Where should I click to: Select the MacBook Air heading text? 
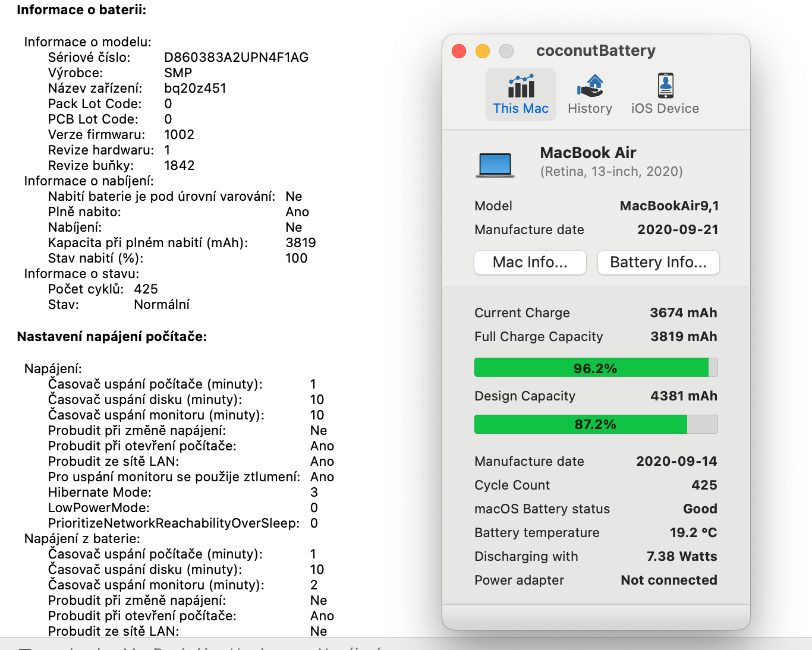tap(588, 153)
